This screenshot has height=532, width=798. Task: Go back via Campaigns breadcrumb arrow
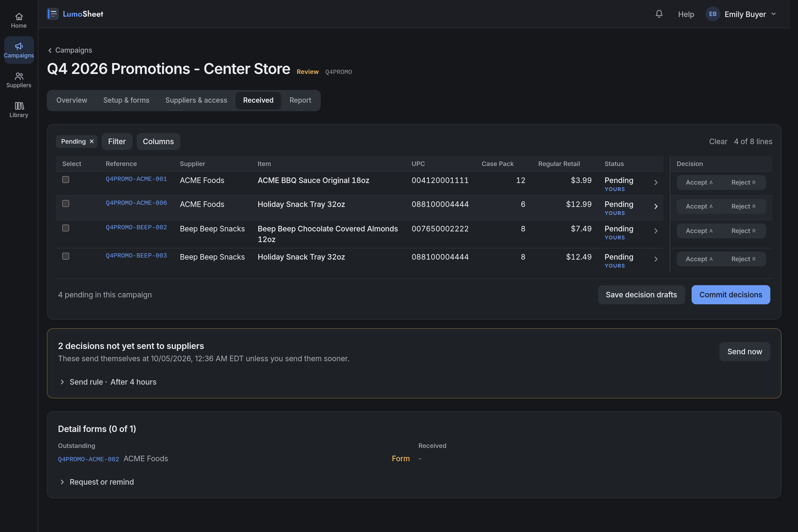point(50,50)
